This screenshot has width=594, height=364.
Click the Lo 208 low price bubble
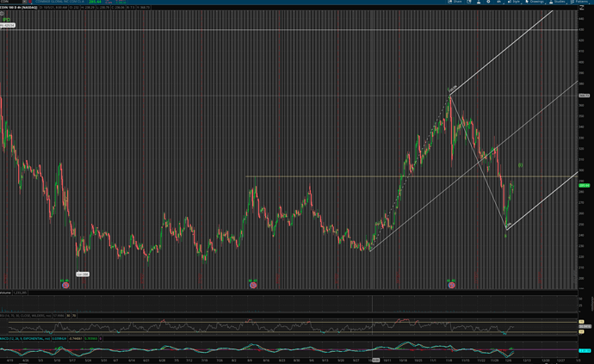tap(83, 275)
